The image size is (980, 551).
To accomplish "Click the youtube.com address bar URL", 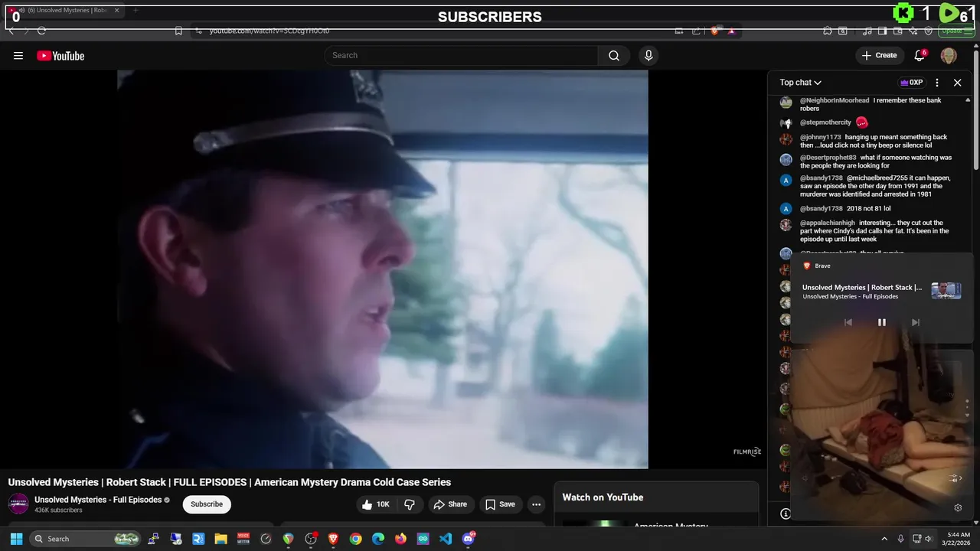I will tap(269, 31).
